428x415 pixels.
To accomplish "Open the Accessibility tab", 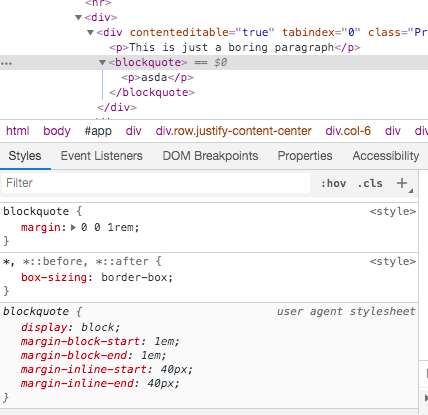I will 386,156.
